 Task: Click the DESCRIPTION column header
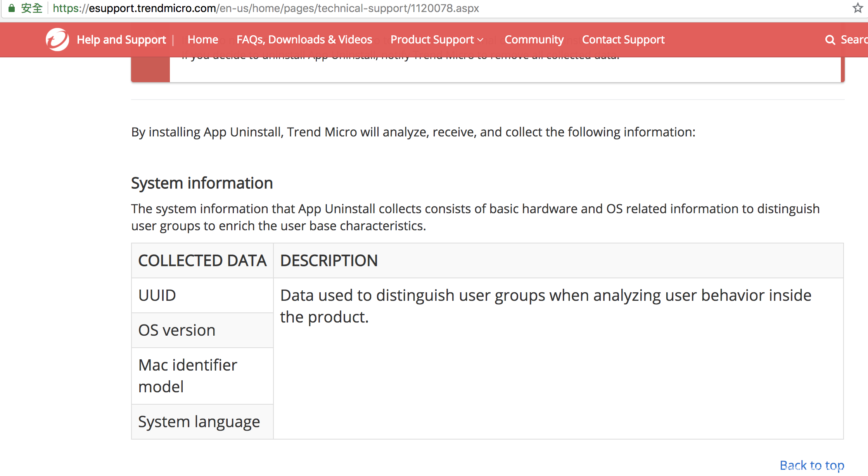pos(329,260)
